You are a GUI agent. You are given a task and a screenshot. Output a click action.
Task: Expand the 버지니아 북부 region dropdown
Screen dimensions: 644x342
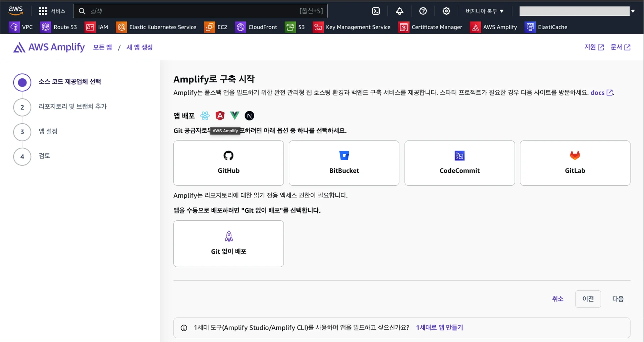(x=484, y=11)
